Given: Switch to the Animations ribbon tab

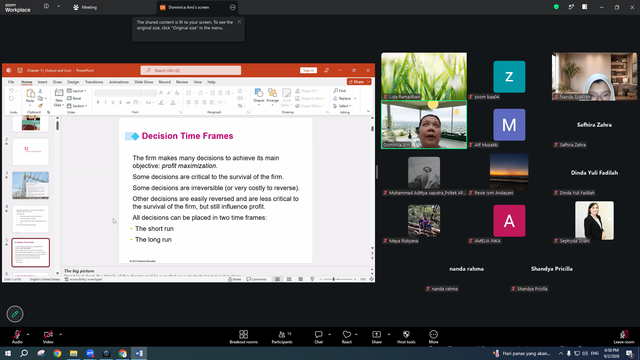Looking at the screenshot, I should coord(119,82).
